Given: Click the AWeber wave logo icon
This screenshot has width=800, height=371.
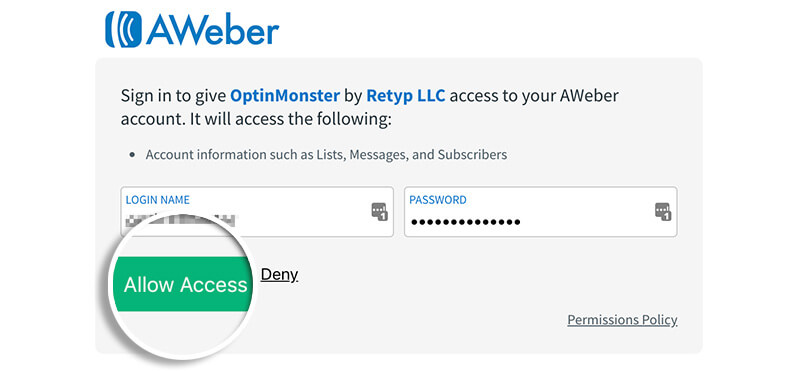Looking at the screenshot, I should [123, 30].
